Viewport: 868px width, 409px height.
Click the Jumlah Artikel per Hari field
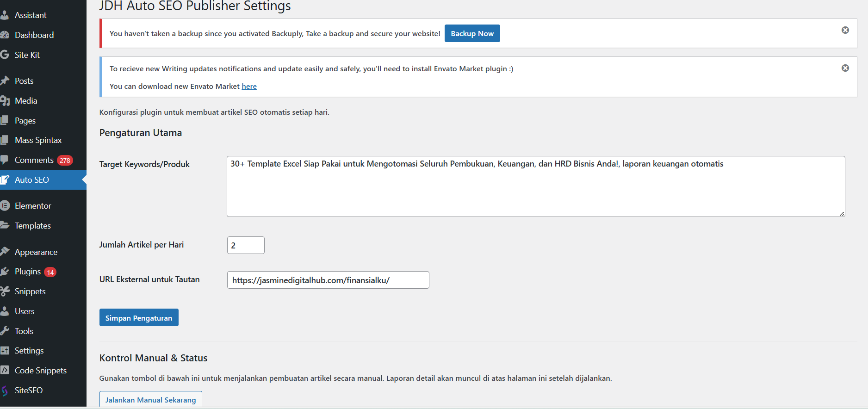246,245
